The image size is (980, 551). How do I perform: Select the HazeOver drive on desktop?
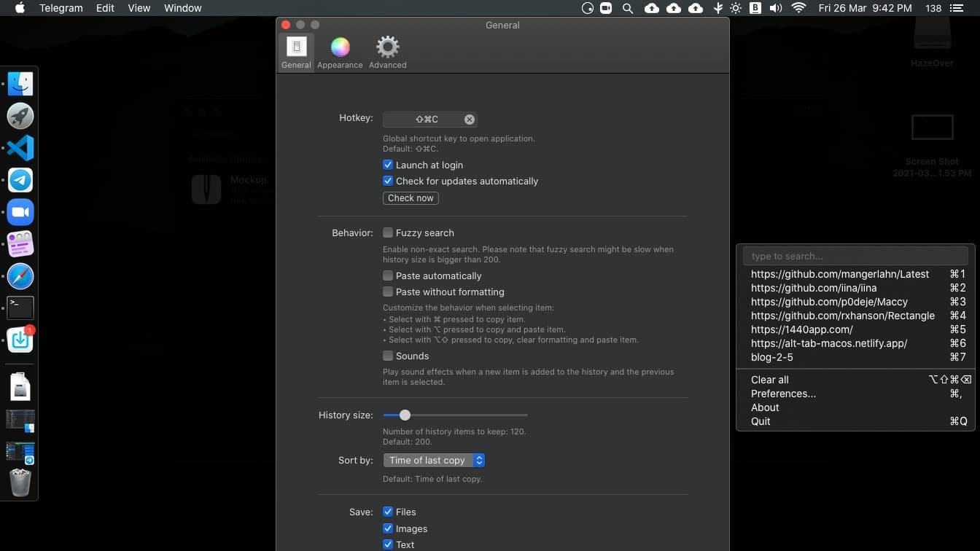pos(932,44)
